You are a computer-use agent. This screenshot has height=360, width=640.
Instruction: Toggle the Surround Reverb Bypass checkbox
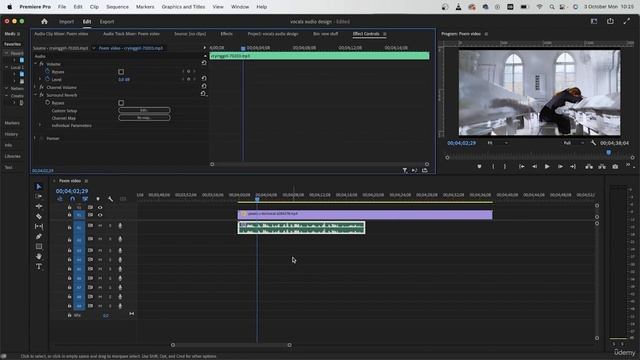121,103
